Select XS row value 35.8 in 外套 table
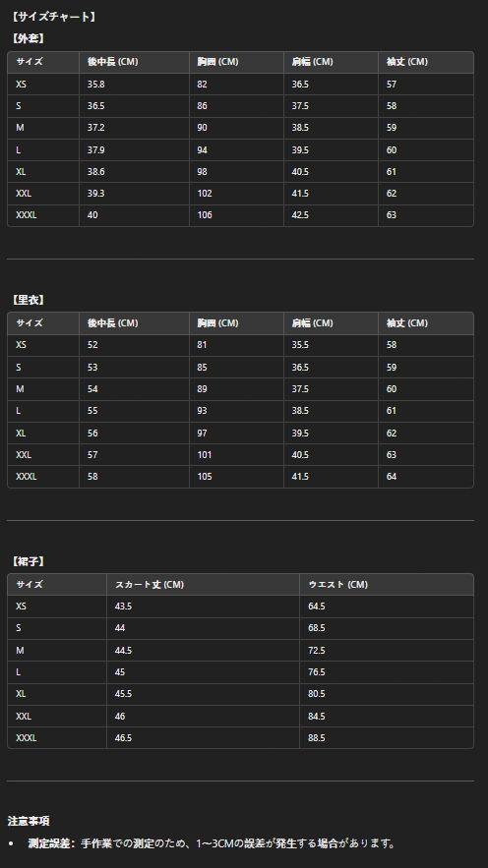 [95, 85]
